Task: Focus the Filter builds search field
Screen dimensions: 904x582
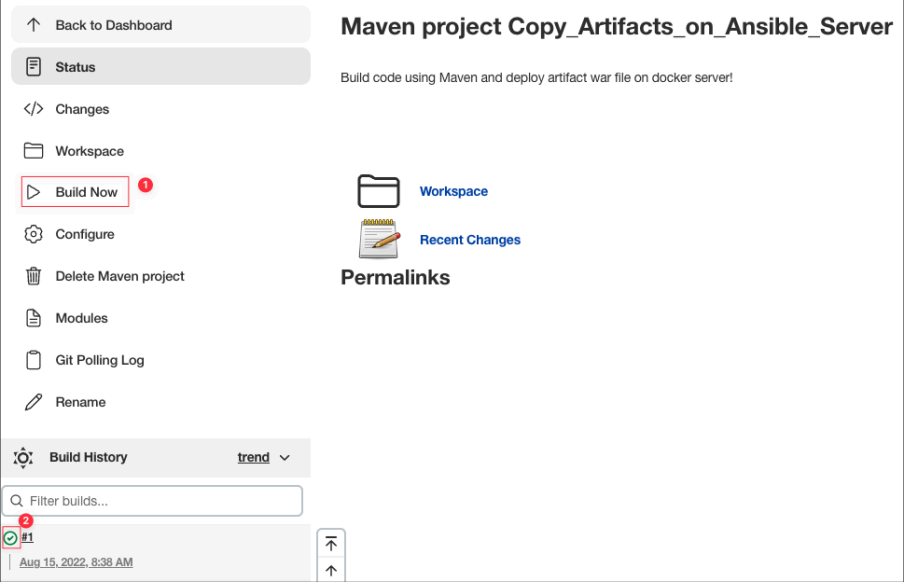Action: click(152, 501)
